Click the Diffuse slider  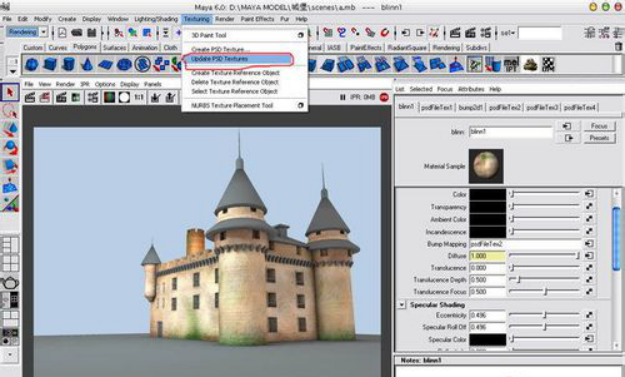544,255
